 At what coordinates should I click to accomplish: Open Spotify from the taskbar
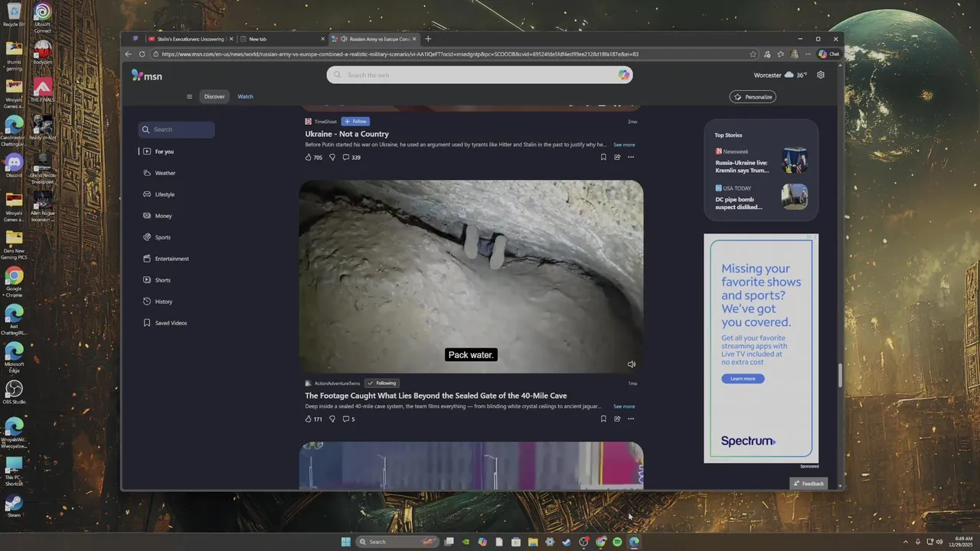[x=617, y=542]
